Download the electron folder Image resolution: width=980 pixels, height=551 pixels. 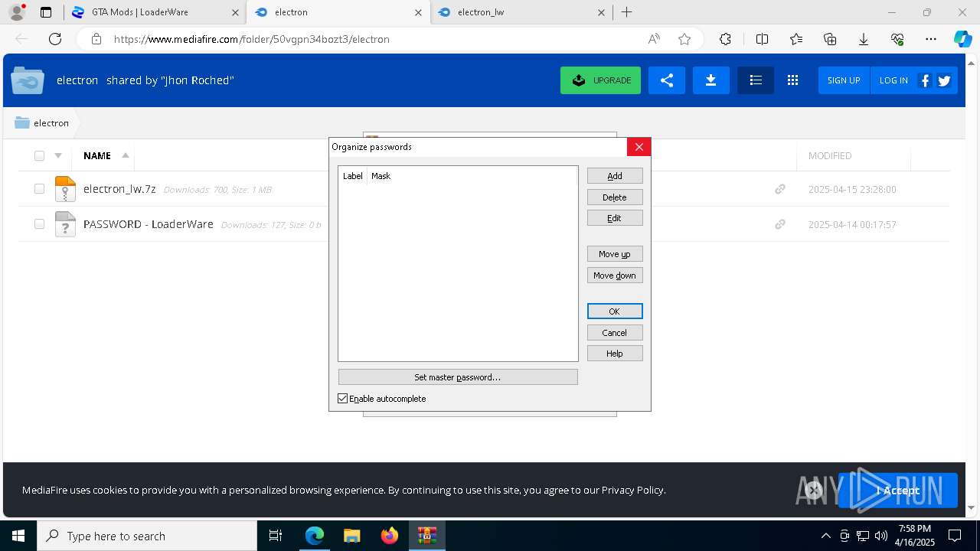[x=711, y=80]
